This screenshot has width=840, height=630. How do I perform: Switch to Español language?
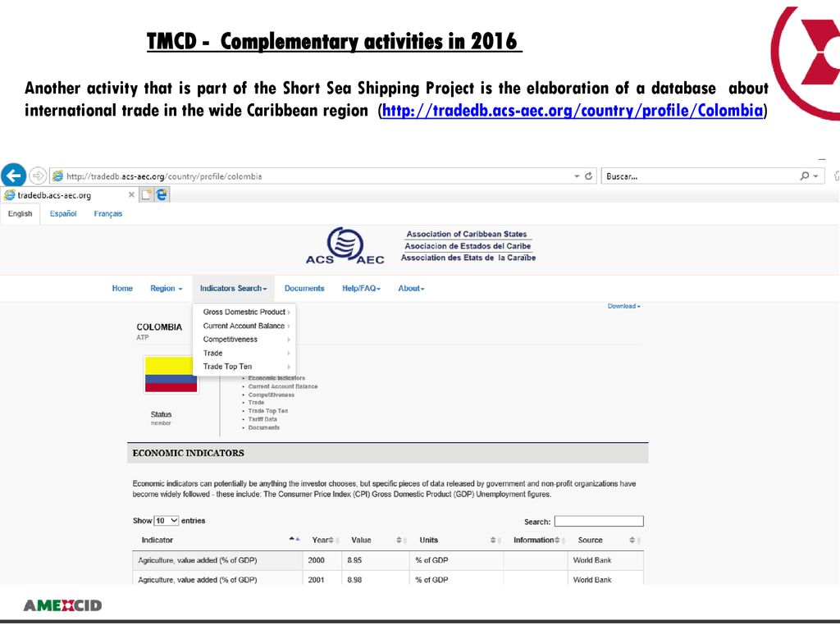(63, 214)
